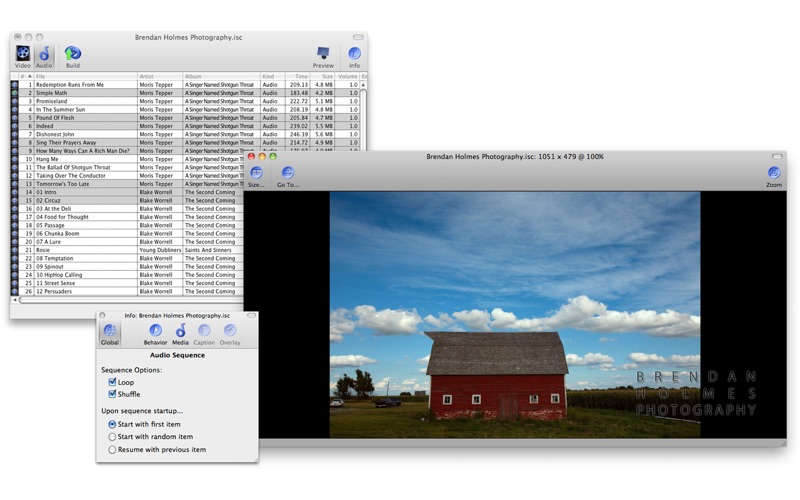Switch to the Media tab
The image size is (800, 500).
pyautogui.click(x=180, y=334)
